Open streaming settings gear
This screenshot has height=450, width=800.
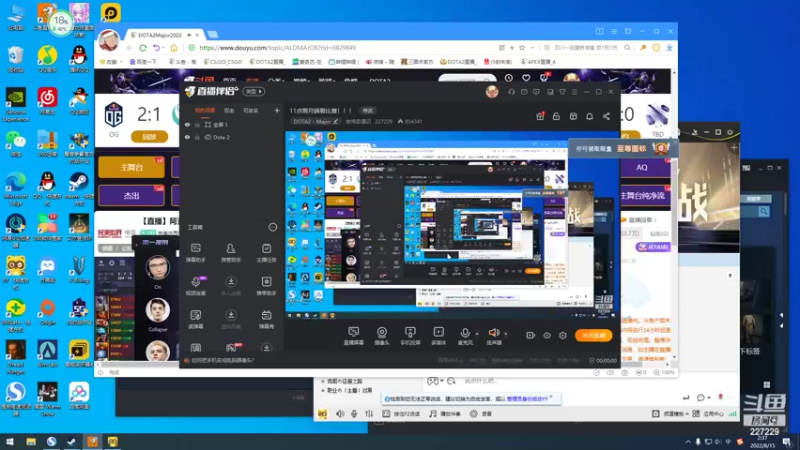pos(562,335)
